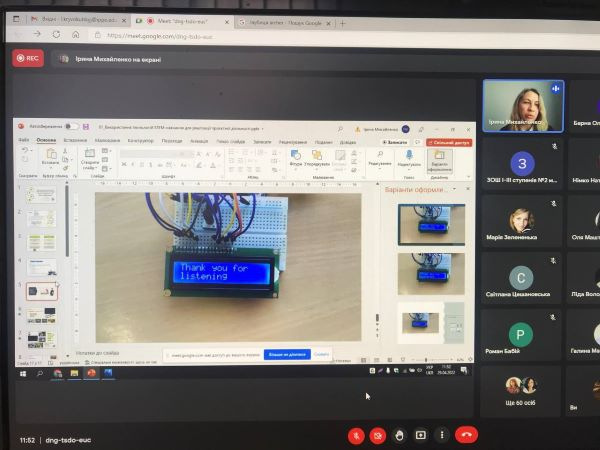Raise hand in the Meet call

(x=399, y=435)
